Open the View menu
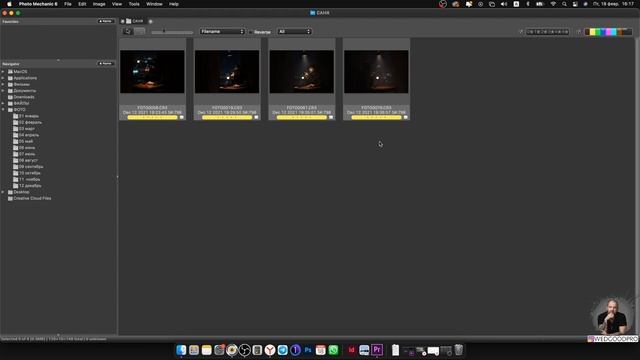The width and height of the screenshot is (640, 360). click(117, 4)
